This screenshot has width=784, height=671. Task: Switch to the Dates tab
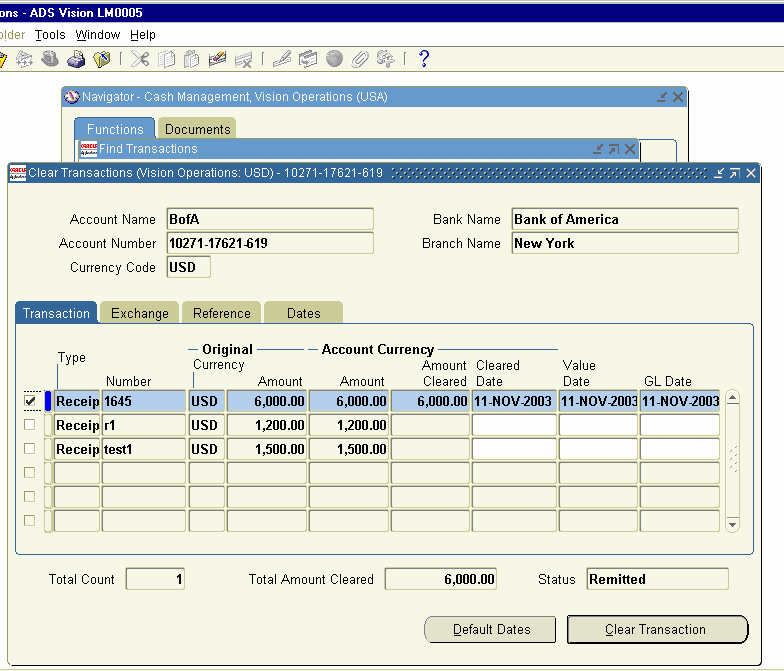tap(304, 313)
